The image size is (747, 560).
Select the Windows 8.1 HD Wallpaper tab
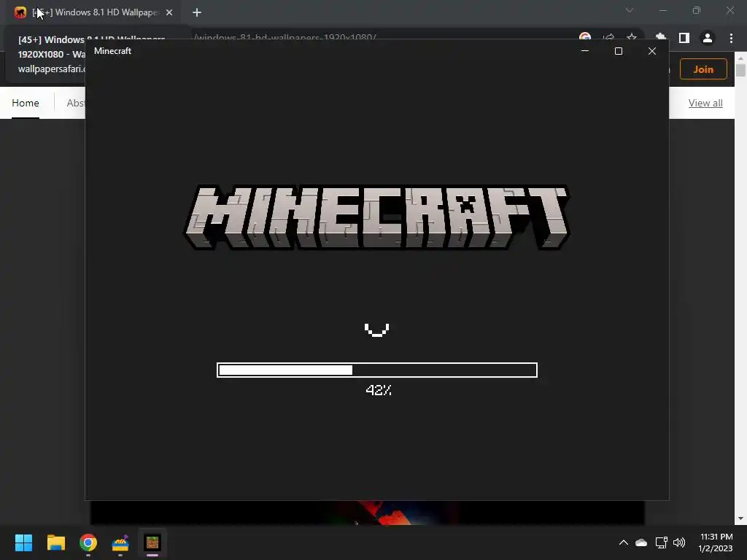tap(96, 12)
